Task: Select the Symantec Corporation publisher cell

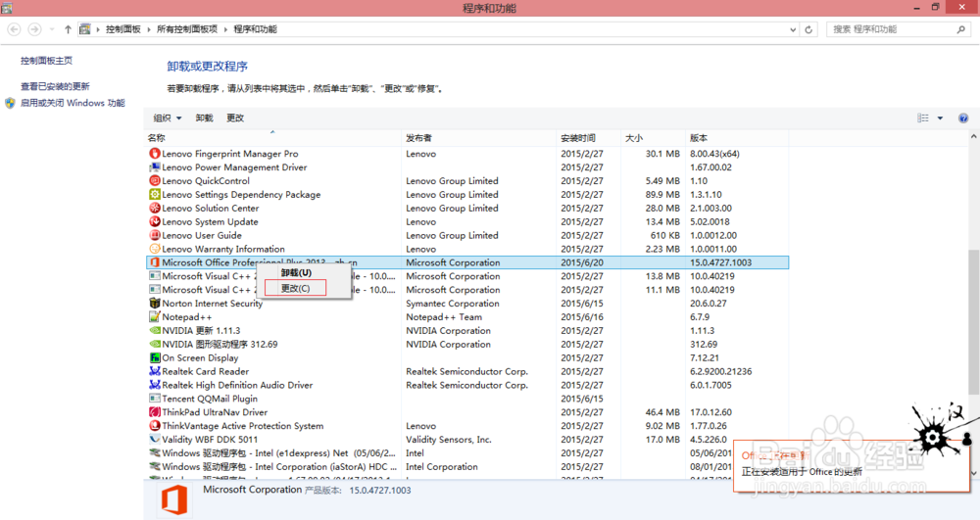Action: (x=453, y=304)
